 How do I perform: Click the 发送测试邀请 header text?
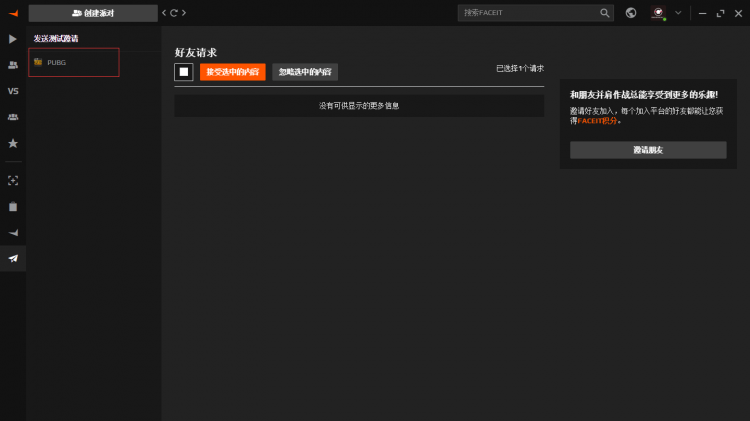coord(56,38)
